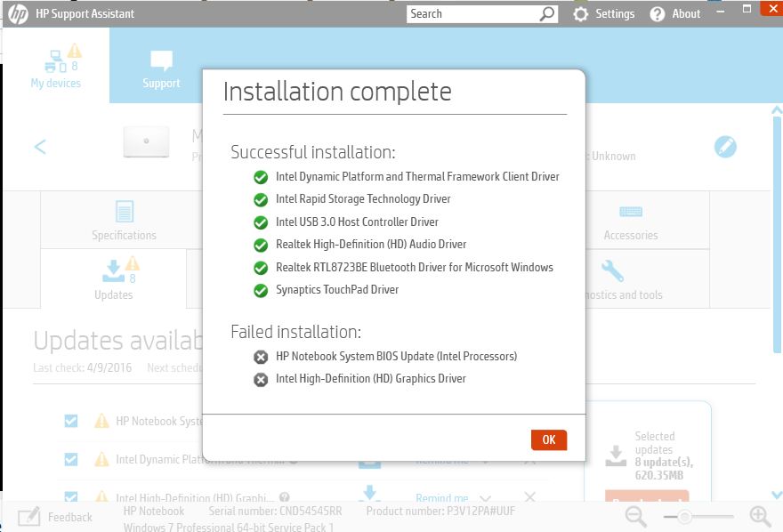Click selected updates download icon

(x=616, y=455)
